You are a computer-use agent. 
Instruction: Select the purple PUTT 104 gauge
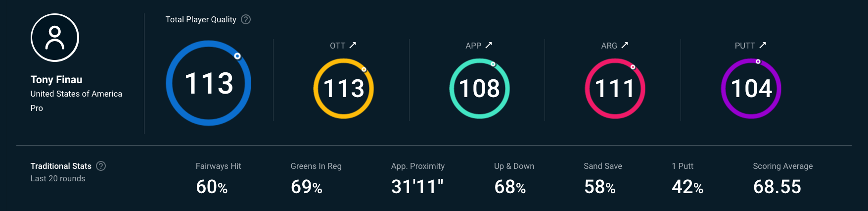click(x=751, y=89)
